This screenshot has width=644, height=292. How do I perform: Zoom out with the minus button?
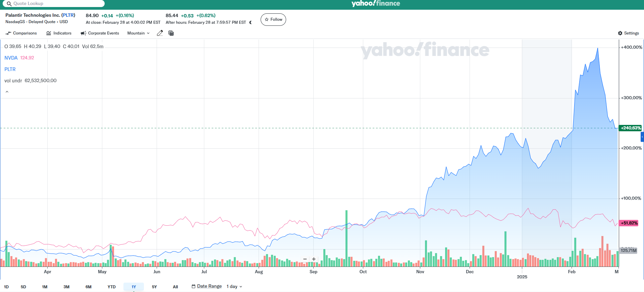click(305, 259)
